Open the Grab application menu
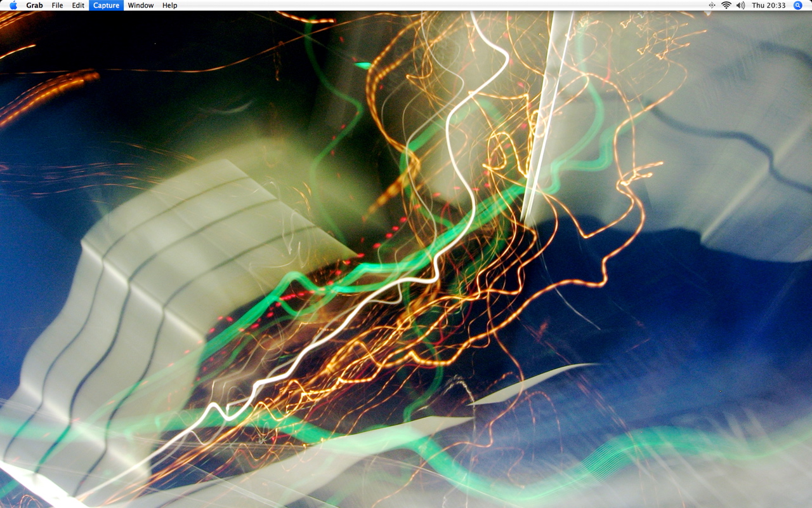 (x=34, y=5)
